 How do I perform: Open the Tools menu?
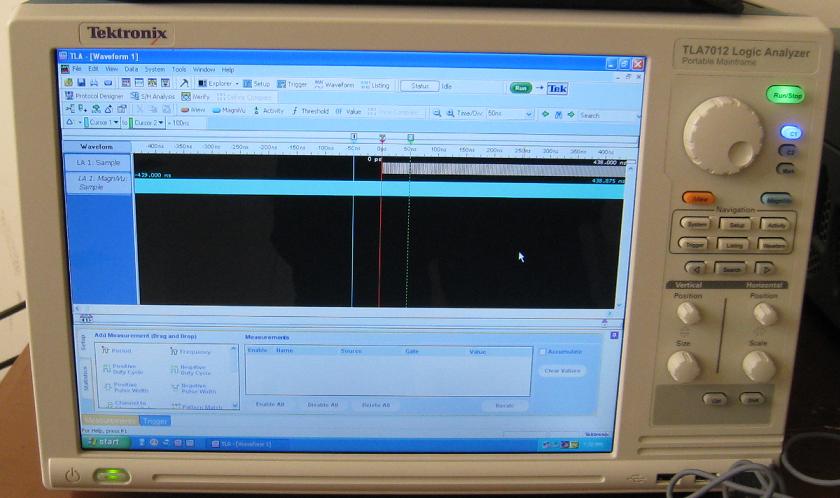point(179,70)
